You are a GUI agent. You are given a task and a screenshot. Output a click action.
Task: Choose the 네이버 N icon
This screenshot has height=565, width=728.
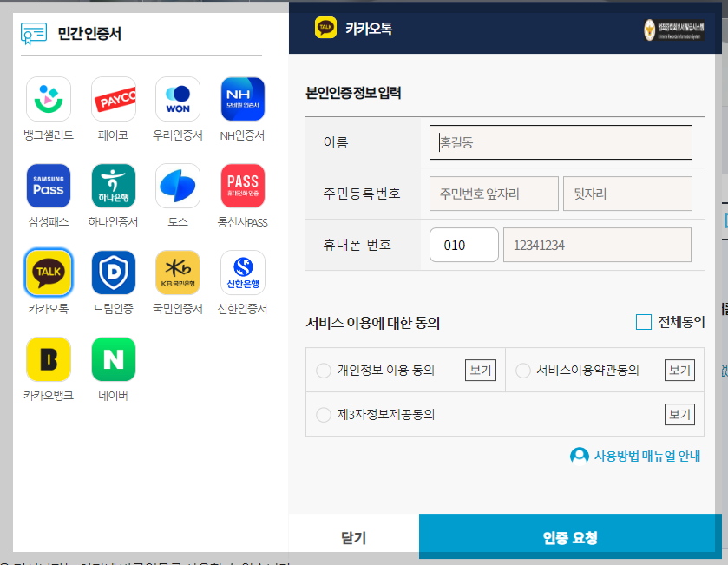coord(114,359)
